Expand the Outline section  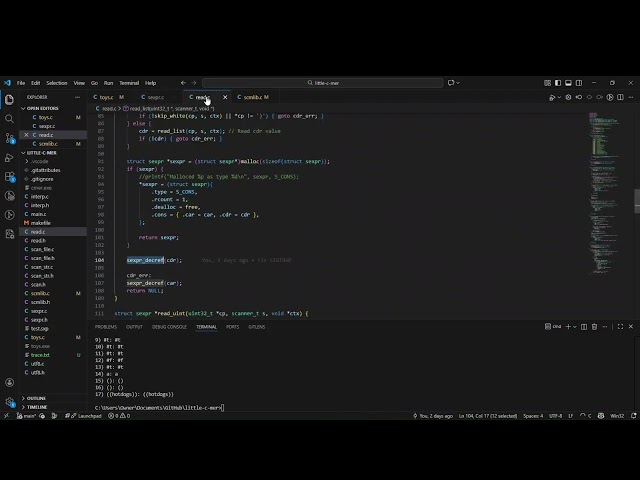[36, 398]
